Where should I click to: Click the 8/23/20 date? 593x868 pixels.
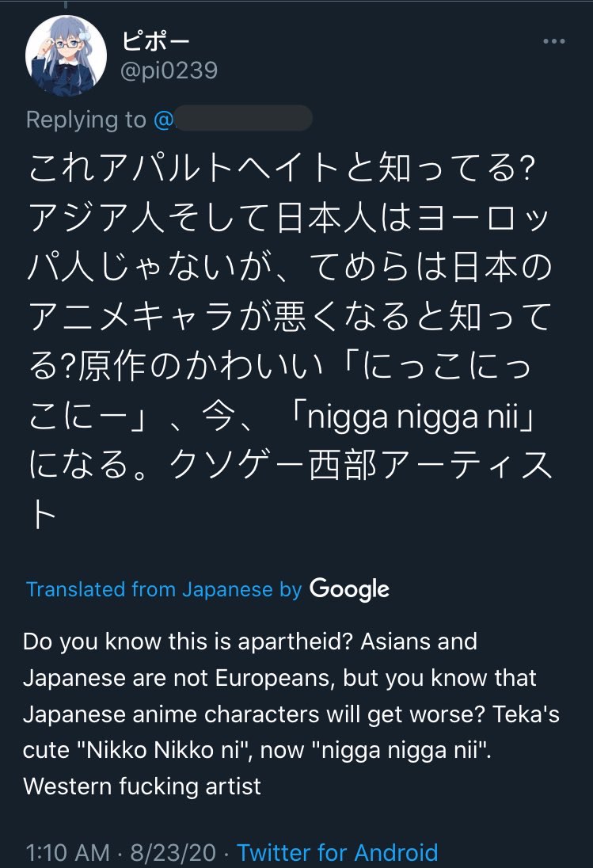(173, 852)
